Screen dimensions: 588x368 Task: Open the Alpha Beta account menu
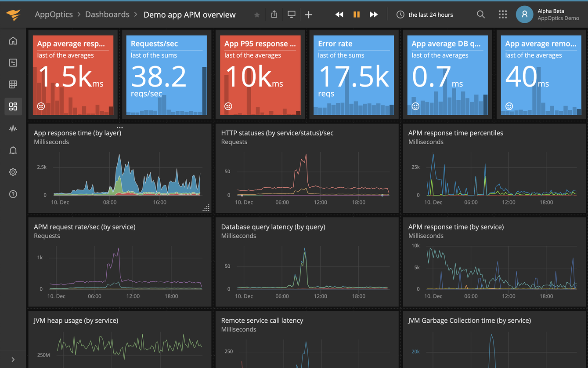tap(524, 14)
